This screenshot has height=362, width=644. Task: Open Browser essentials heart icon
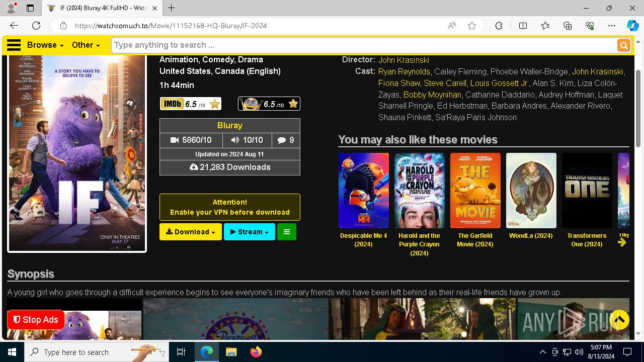tap(590, 26)
